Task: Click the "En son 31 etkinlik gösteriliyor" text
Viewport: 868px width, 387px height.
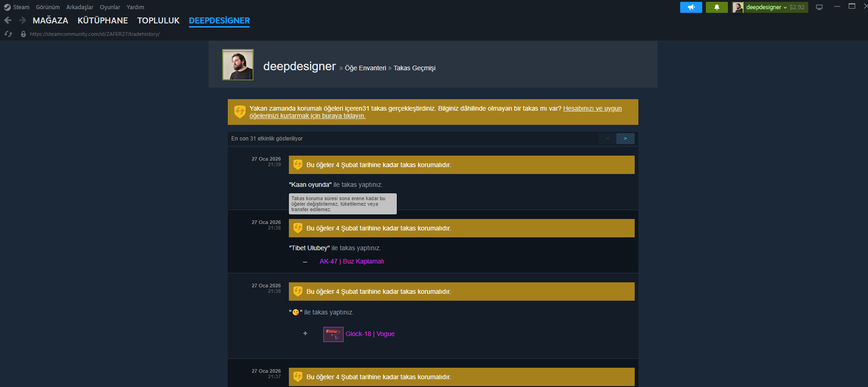Action: pyautogui.click(x=267, y=139)
